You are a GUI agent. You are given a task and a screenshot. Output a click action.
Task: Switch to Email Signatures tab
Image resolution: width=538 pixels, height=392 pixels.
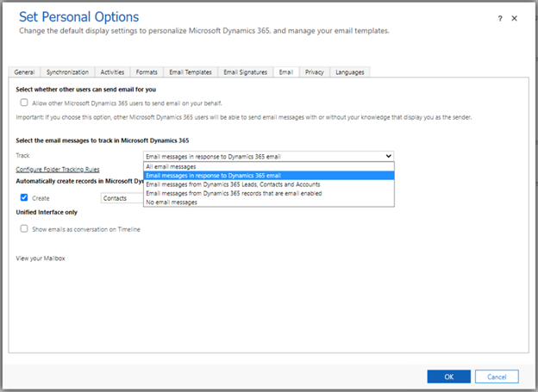[x=246, y=72]
